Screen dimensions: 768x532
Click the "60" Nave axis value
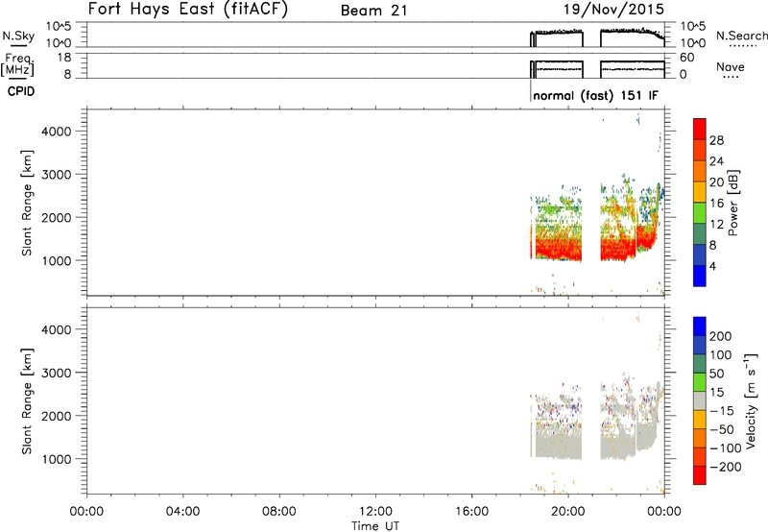pos(687,58)
